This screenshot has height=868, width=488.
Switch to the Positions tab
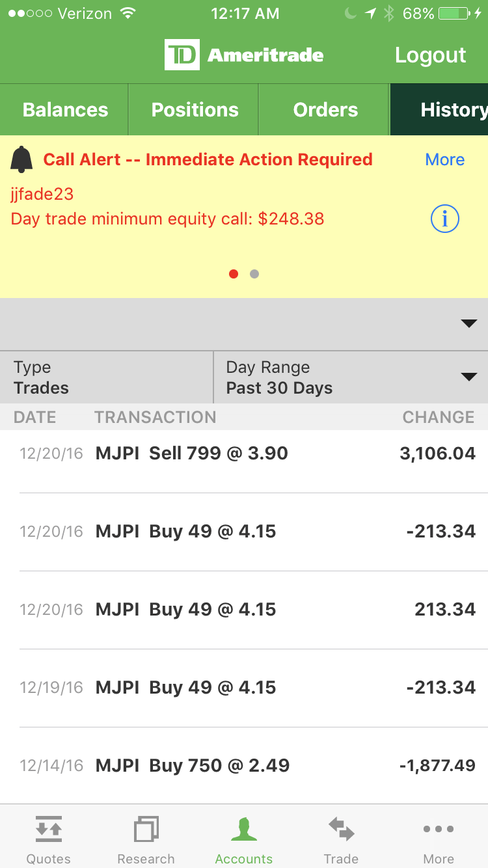195,109
